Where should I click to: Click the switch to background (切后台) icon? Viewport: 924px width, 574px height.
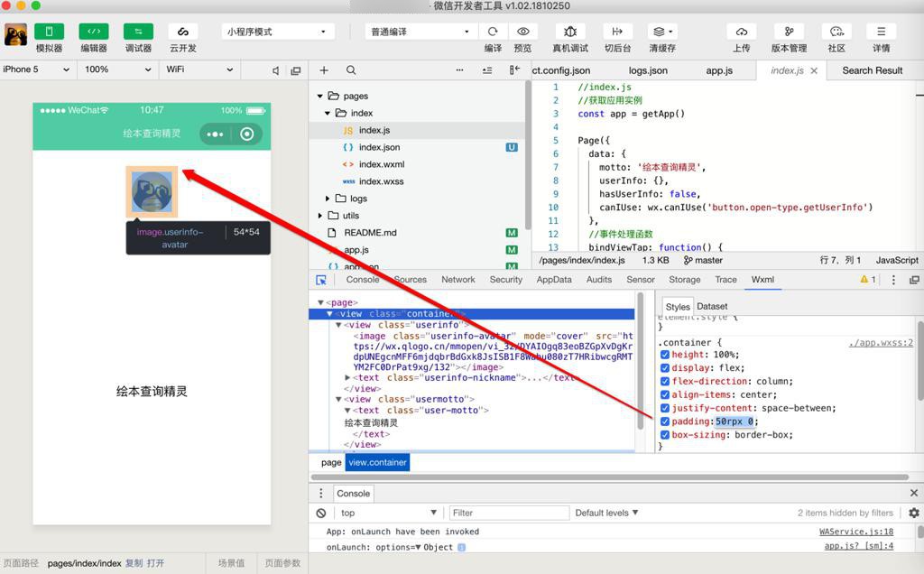pos(617,32)
